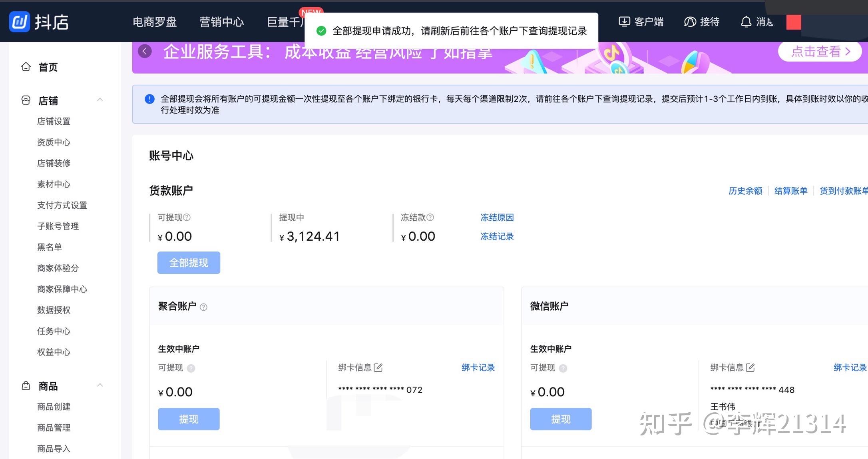Open the 营销中心 menu item
The width and height of the screenshot is (868, 459).
(222, 22)
